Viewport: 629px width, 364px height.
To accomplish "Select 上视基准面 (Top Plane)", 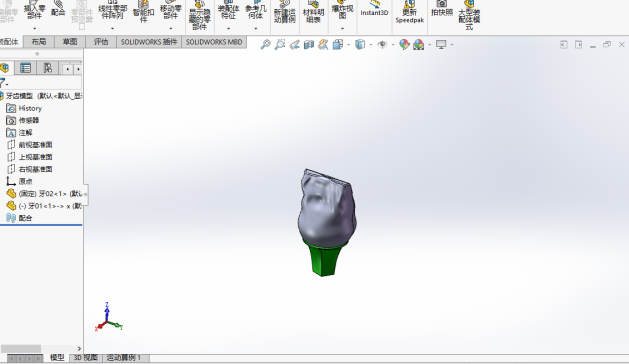I will point(29,157).
